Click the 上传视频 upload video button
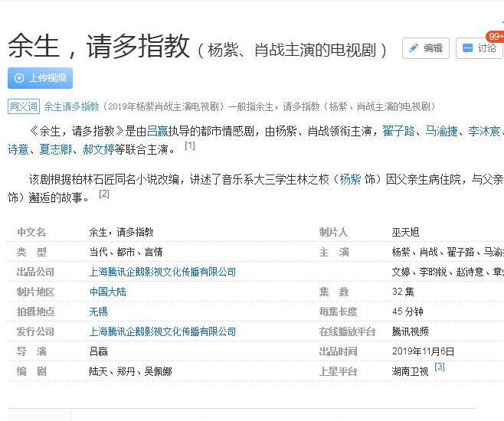Screen dimensions: 504x421 (x=40, y=78)
